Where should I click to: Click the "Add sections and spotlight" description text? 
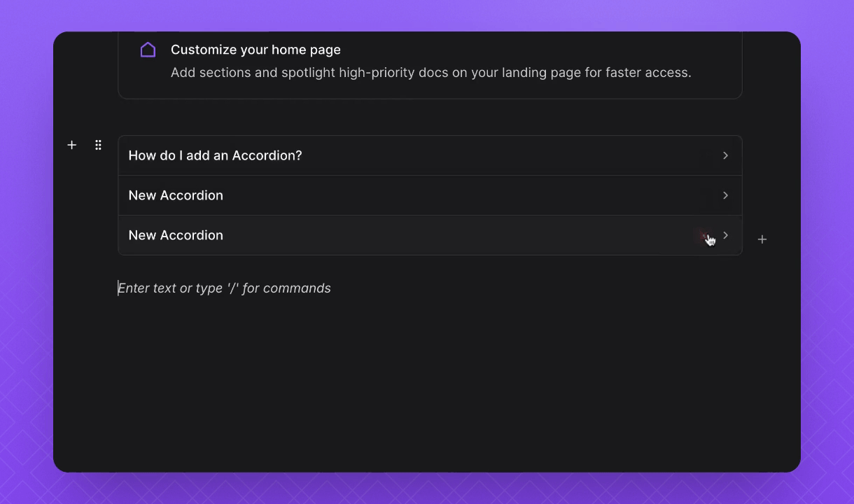(430, 72)
